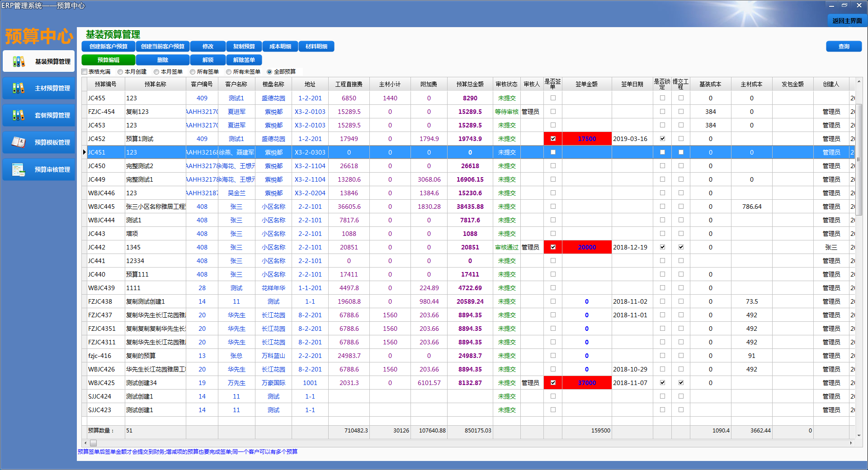Click address 2-2-101 in row WBJC445
Viewport: 868px width, 470px height.
click(x=310, y=207)
